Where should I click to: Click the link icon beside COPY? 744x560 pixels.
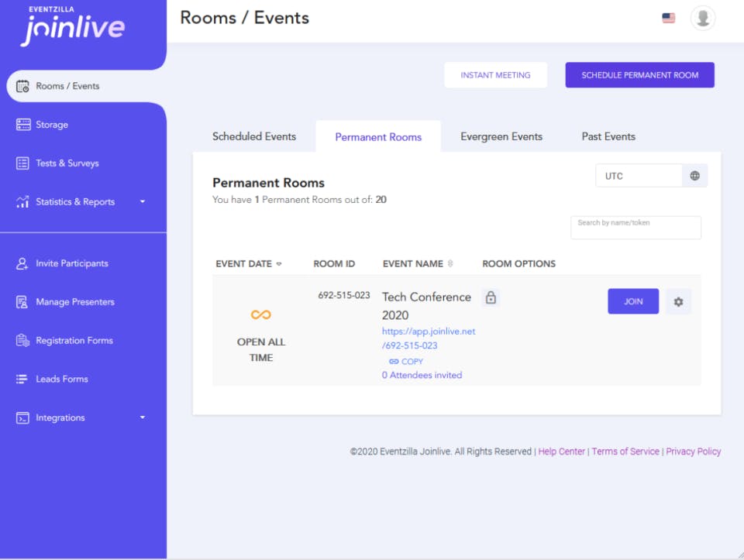[394, 362]
